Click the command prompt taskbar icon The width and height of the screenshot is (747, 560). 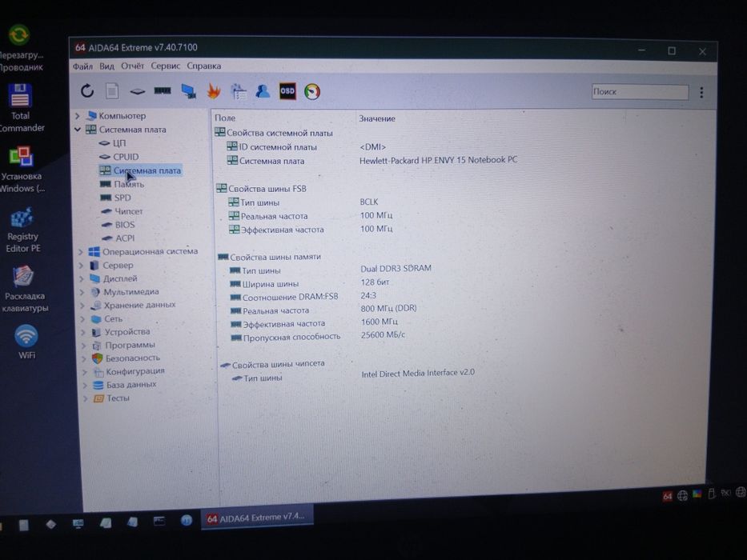click(x=159, y=521)
